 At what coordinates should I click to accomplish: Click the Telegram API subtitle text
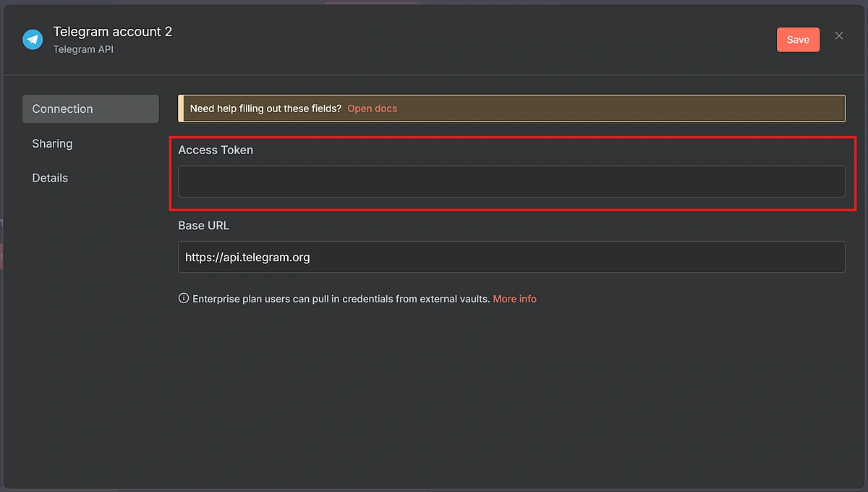click(x=83, y=49)
